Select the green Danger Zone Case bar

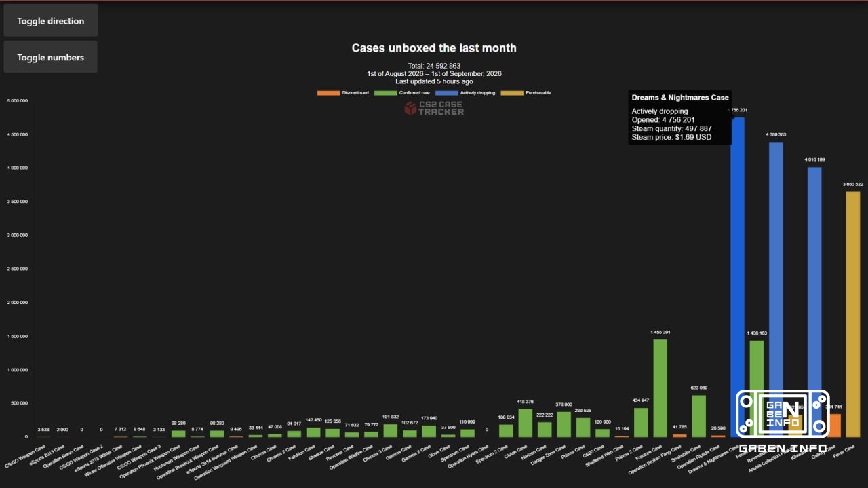pos(564,424)
